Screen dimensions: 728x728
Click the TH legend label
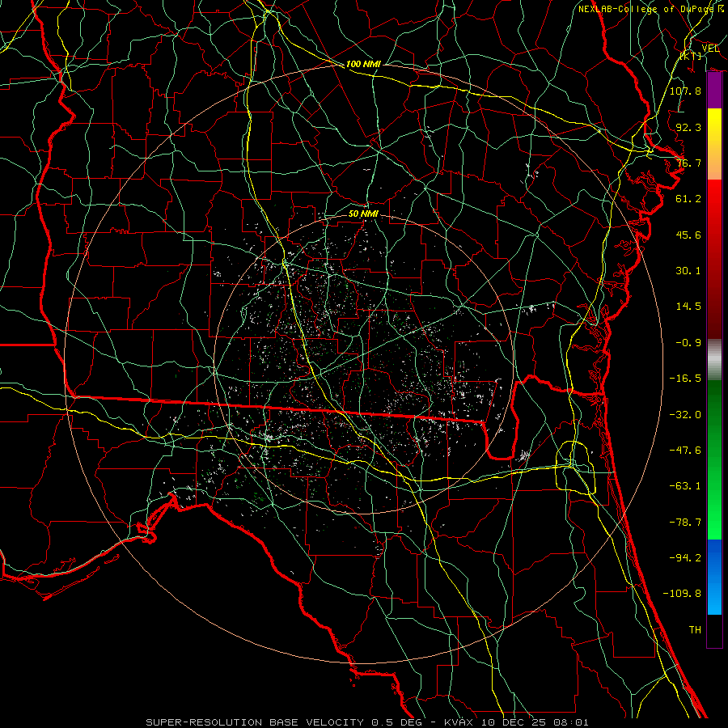(695, 630)
